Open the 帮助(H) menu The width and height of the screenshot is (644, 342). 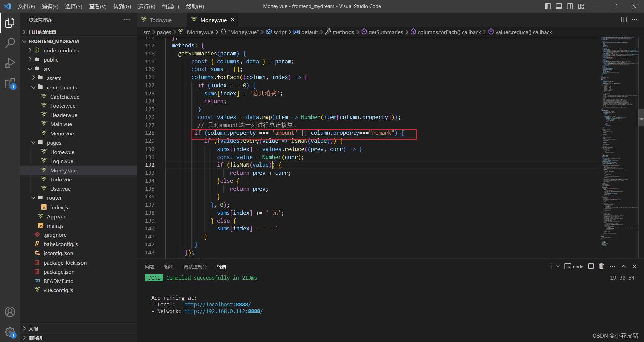tap(195, 6)
